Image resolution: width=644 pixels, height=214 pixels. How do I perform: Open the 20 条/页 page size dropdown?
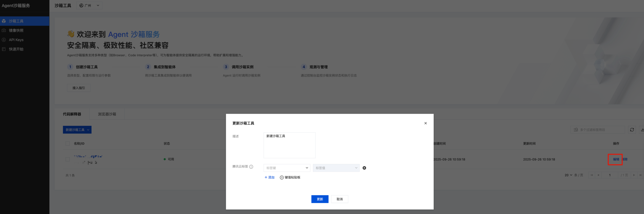click(569, 175)
